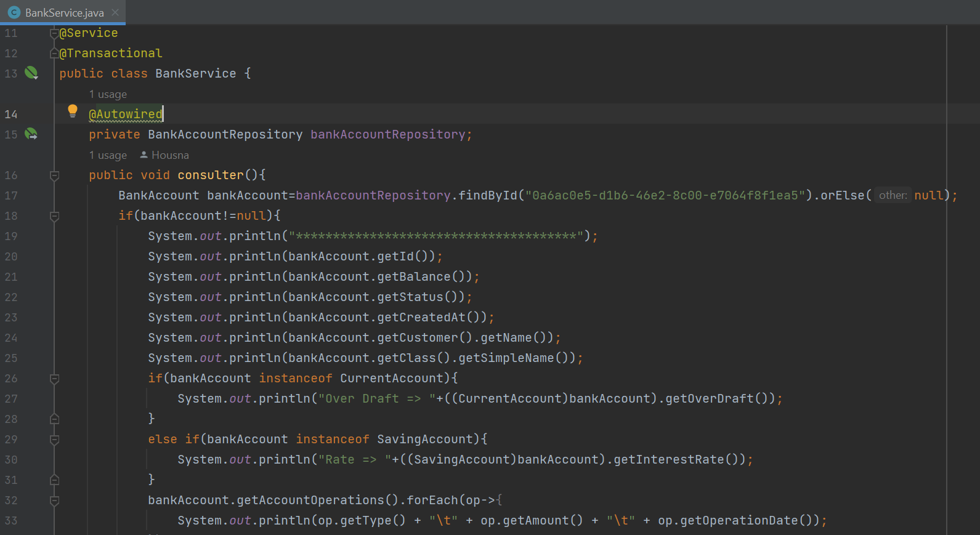Click the Java class icon on tab
The width and height of the screenshot is (980, 535).
(x=14, y=12)
